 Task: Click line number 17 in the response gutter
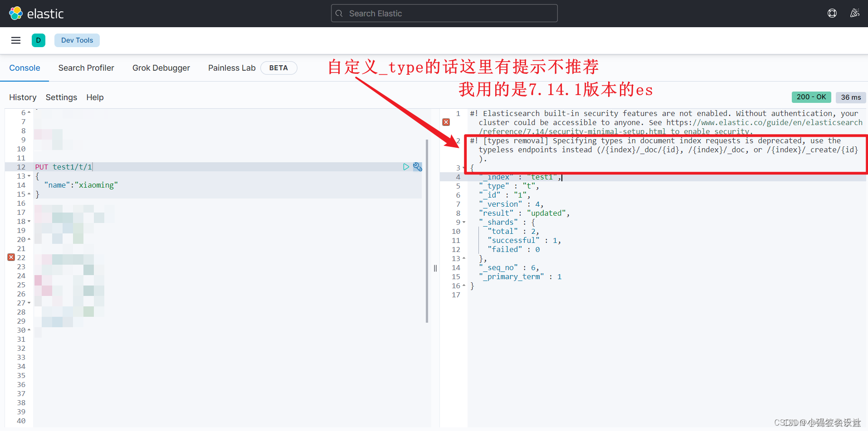(456, 295)
